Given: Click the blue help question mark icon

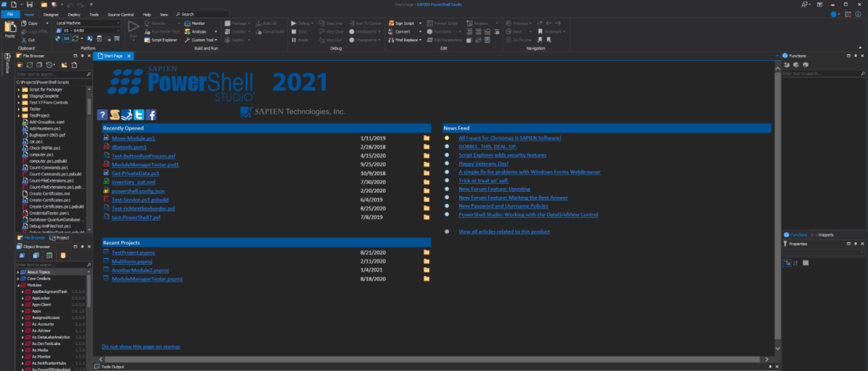Looking at the screenshot, I should pos(103,115).
